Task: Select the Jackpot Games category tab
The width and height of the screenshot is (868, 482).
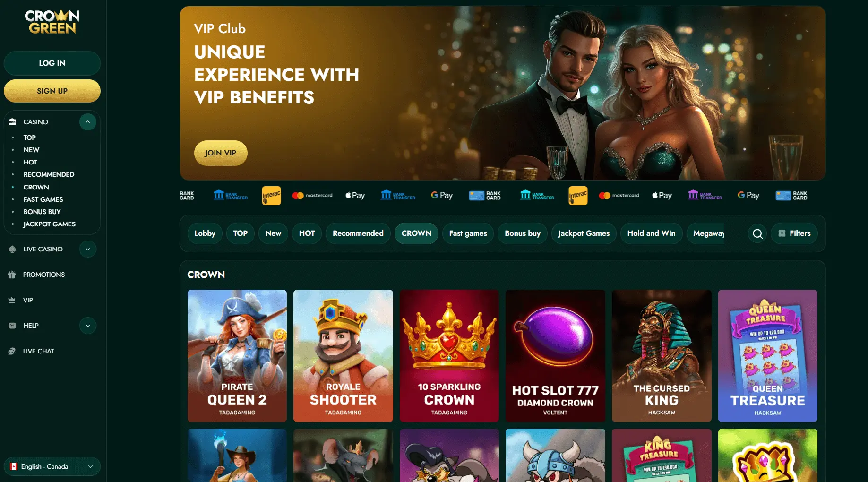Action: click(584, 233)
